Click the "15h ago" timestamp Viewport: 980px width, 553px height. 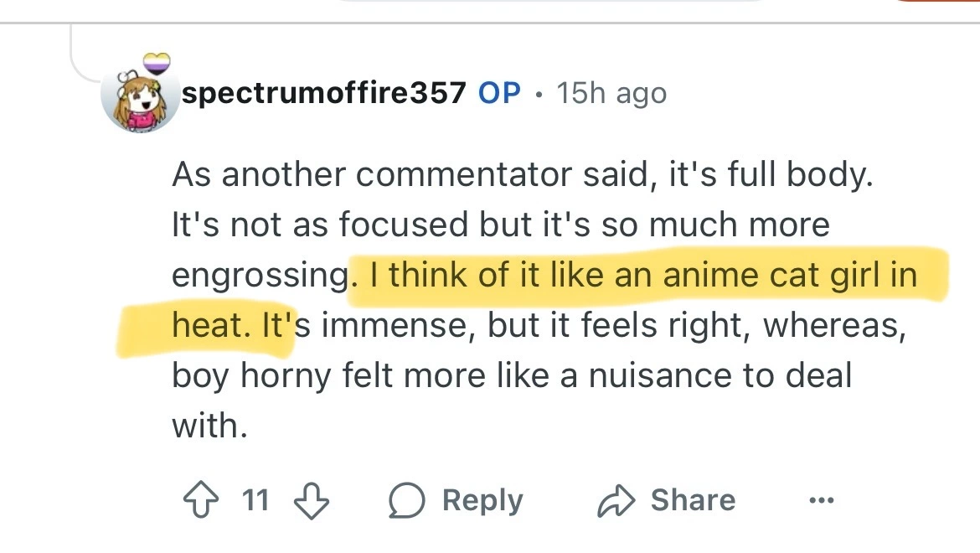(611, 93)
